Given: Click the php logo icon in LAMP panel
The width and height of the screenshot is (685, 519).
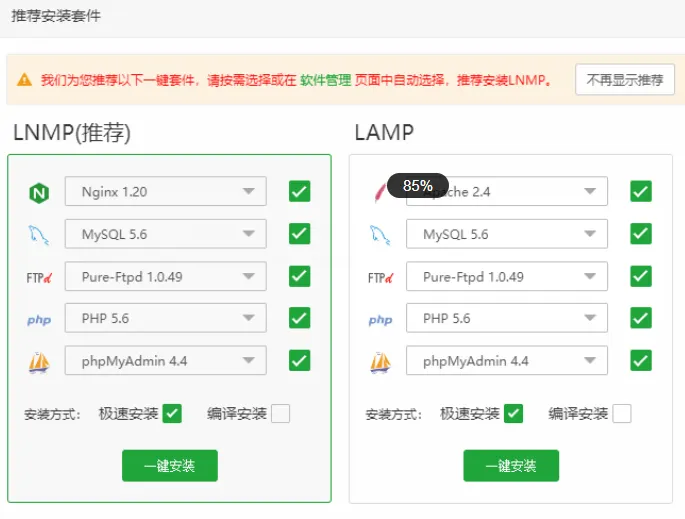Looking at the screenshot, I should (380, 320).
